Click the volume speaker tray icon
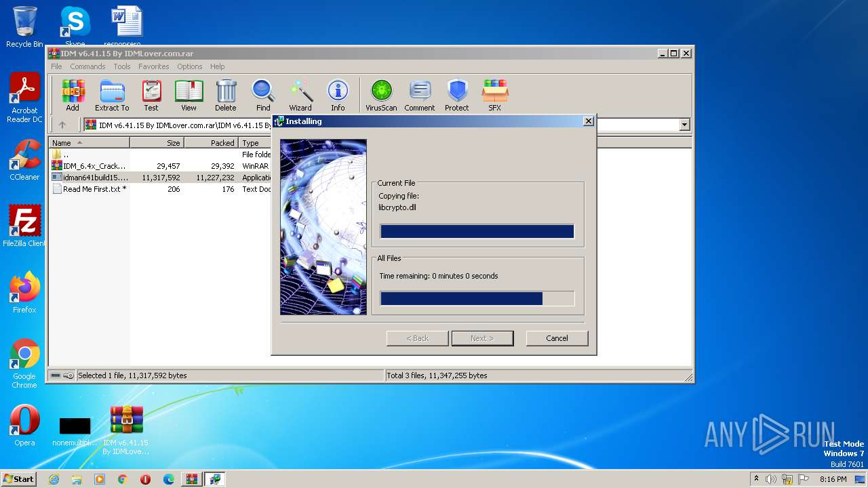This screenshot has width=868, height=488. click(x=771, y=479)
